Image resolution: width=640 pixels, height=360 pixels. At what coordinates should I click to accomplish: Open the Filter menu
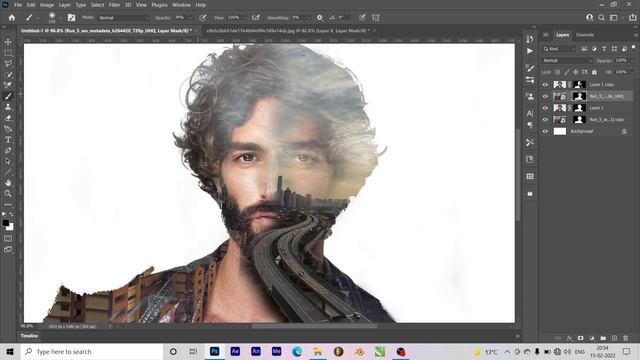(x=114, y=5)
